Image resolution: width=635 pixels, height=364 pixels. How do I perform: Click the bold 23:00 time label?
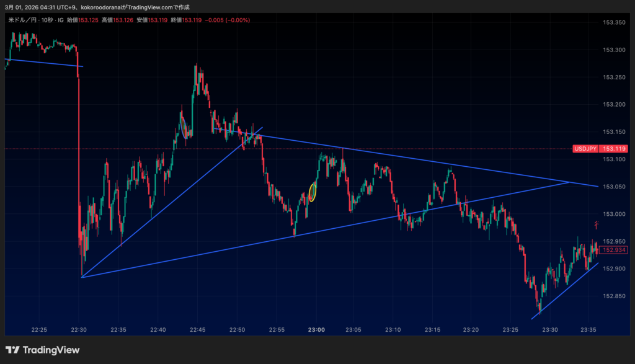point(316,330)
